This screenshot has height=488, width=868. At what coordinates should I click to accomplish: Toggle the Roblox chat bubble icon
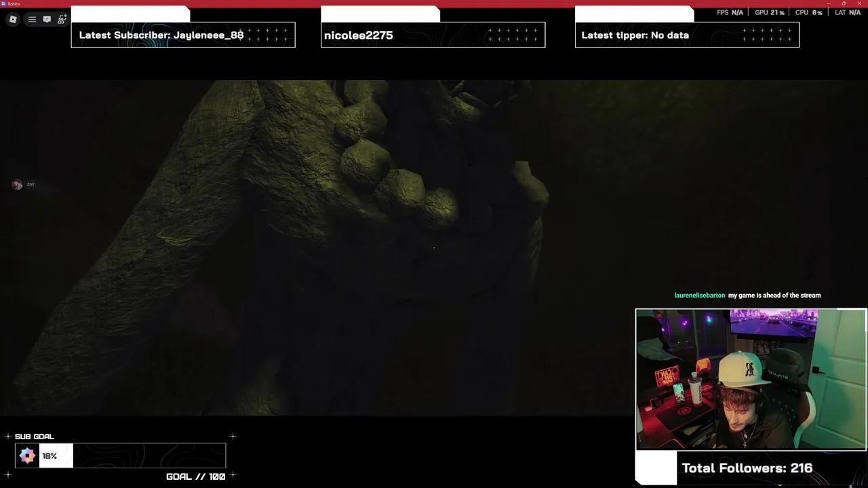47,20
